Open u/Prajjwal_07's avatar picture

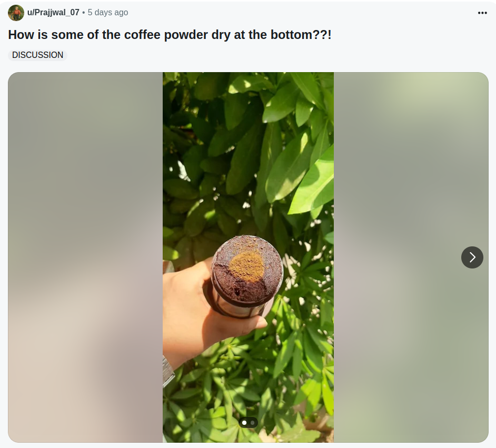tap(16, 13)
